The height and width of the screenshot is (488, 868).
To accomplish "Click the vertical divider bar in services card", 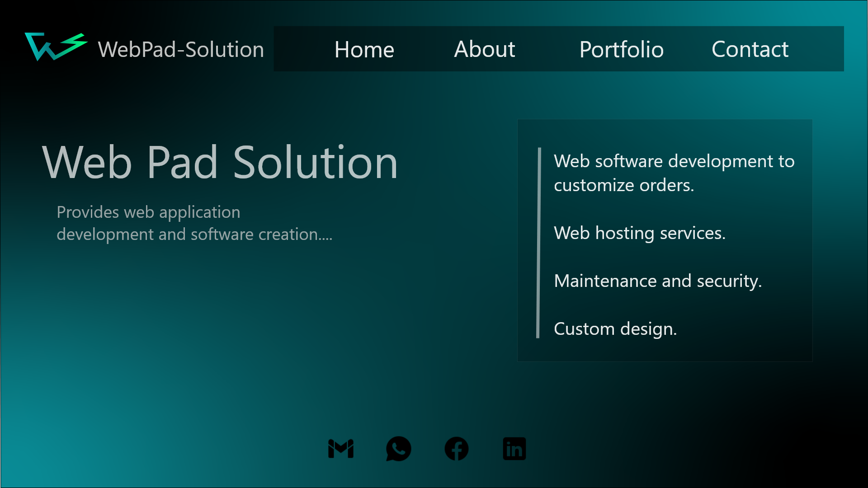I will [538, 243].
